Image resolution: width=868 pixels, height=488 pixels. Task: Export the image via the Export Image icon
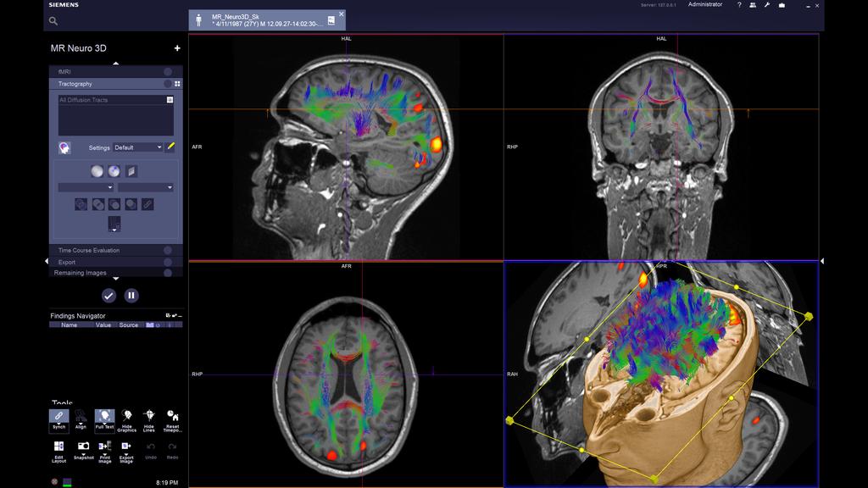[127, 446]
